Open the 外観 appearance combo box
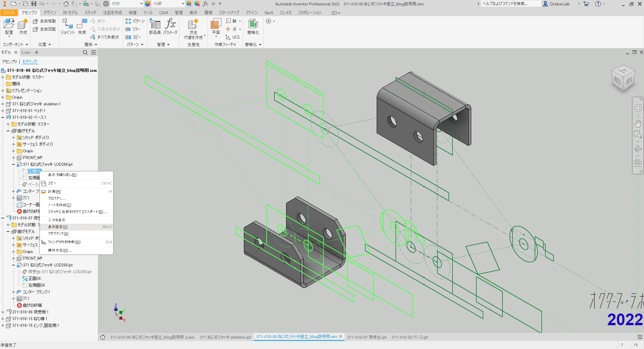Image resolution: width=644 pixels, height=349 pixels. tap(168, 4)
